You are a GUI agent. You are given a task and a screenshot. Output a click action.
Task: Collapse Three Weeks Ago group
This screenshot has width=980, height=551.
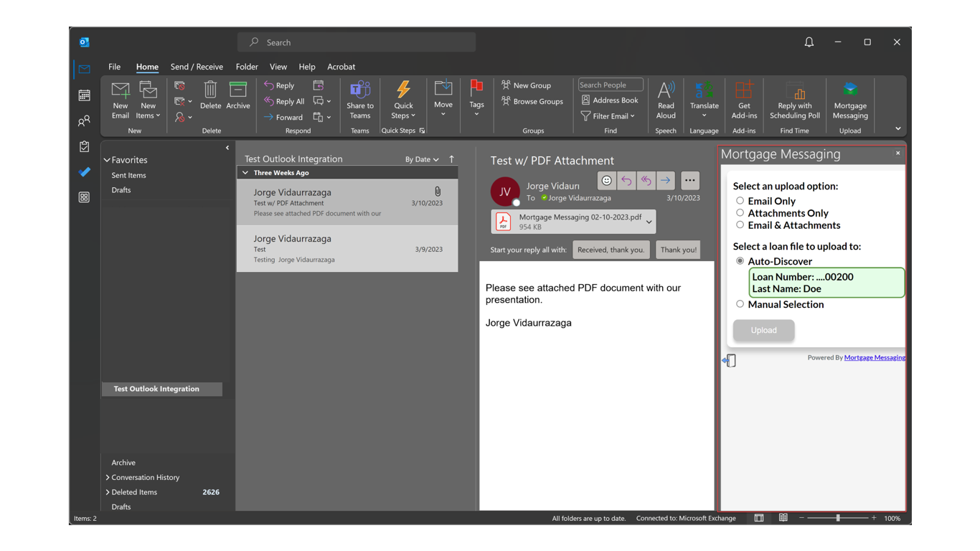245,173
